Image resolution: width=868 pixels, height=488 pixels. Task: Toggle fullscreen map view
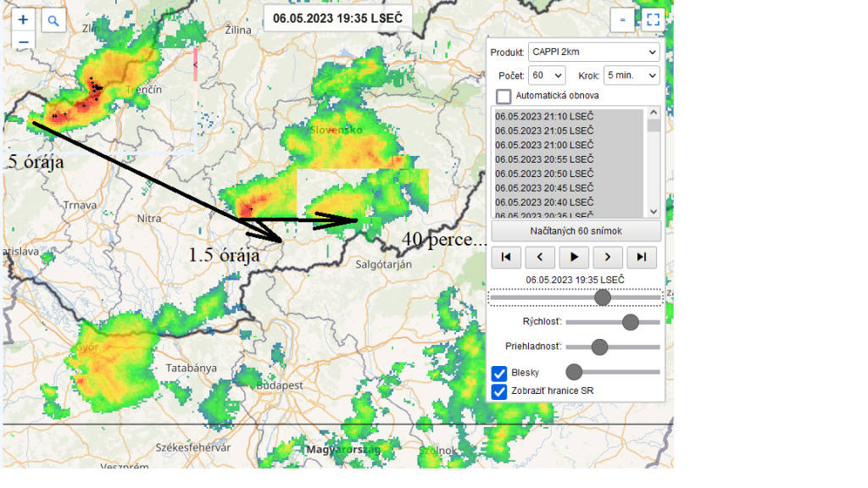point(652,20)
